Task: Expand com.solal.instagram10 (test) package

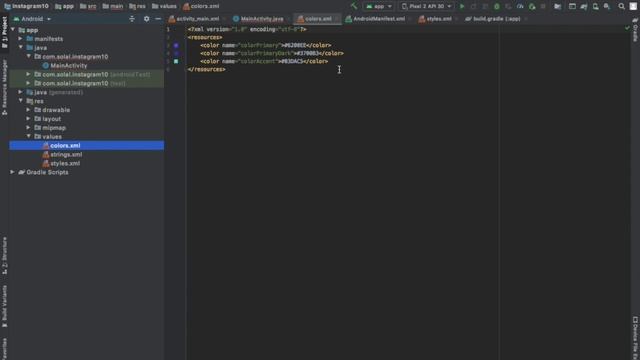Action: [29, 83]
